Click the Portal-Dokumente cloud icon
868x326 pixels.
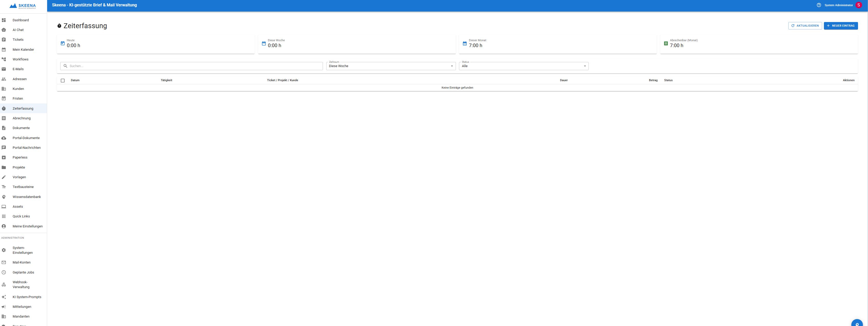click(4, 138)
